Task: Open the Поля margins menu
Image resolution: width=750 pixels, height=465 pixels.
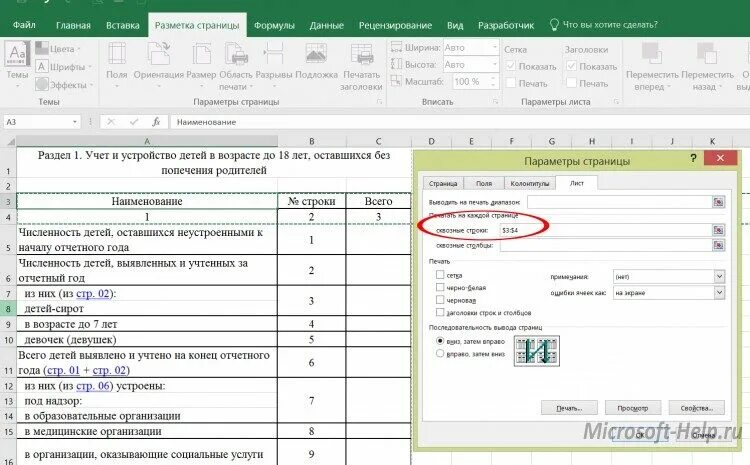Action: 117,65
